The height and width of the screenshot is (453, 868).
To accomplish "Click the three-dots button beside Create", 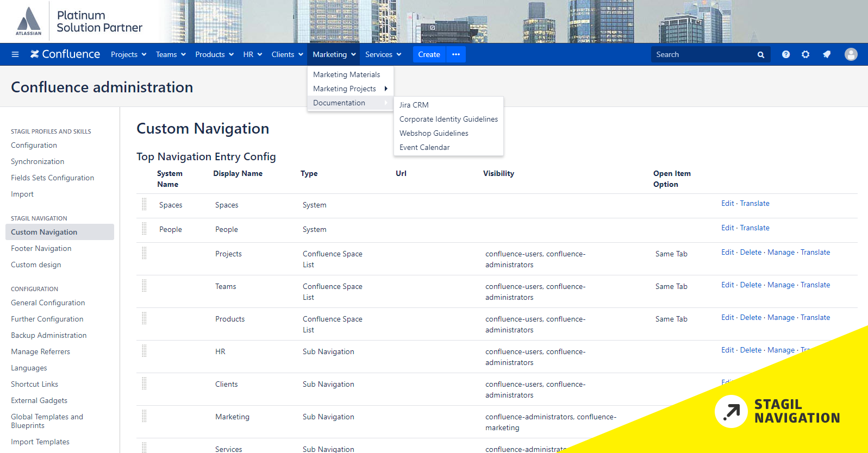I will [x=456, y=54].
